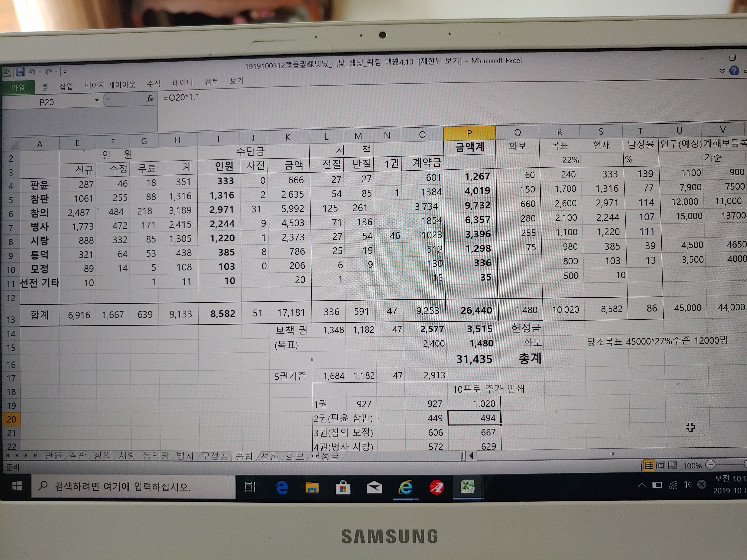Click the Windows Start button
Image resolution: width=747 pixels, height=560 pixels.
17,486
